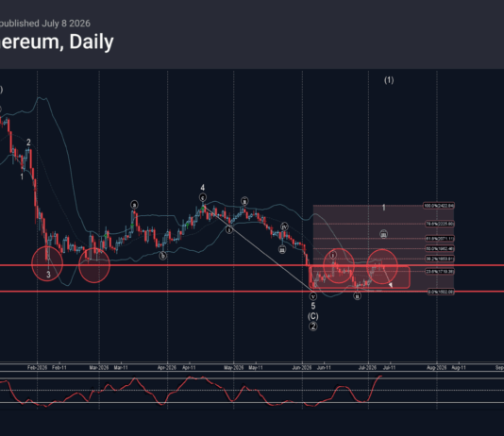Click the circled 'c' label under wave 4
The image size is (504, 436).
[x=203, y=197]
